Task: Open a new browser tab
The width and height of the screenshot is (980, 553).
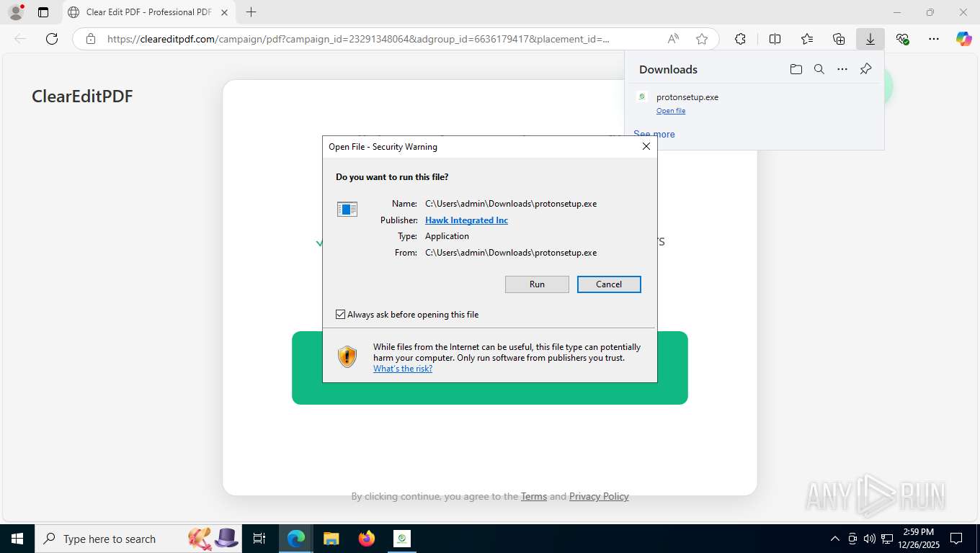Action: (251, 12)
